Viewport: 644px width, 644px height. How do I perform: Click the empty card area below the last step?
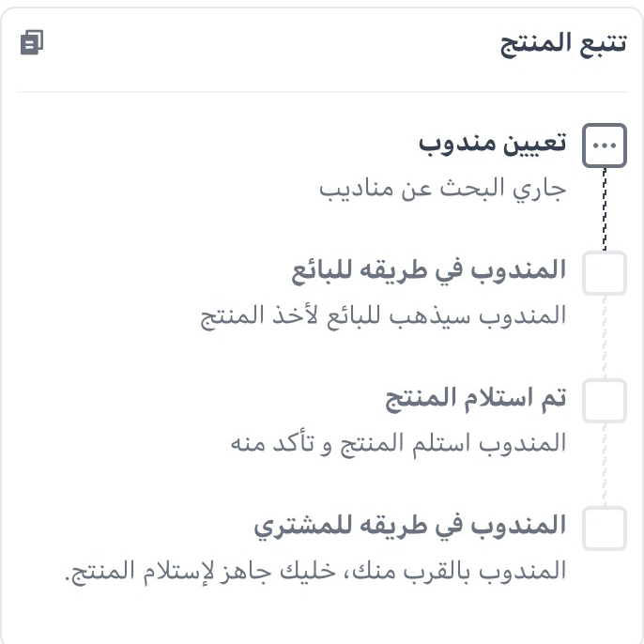click(x=322, y=614)
